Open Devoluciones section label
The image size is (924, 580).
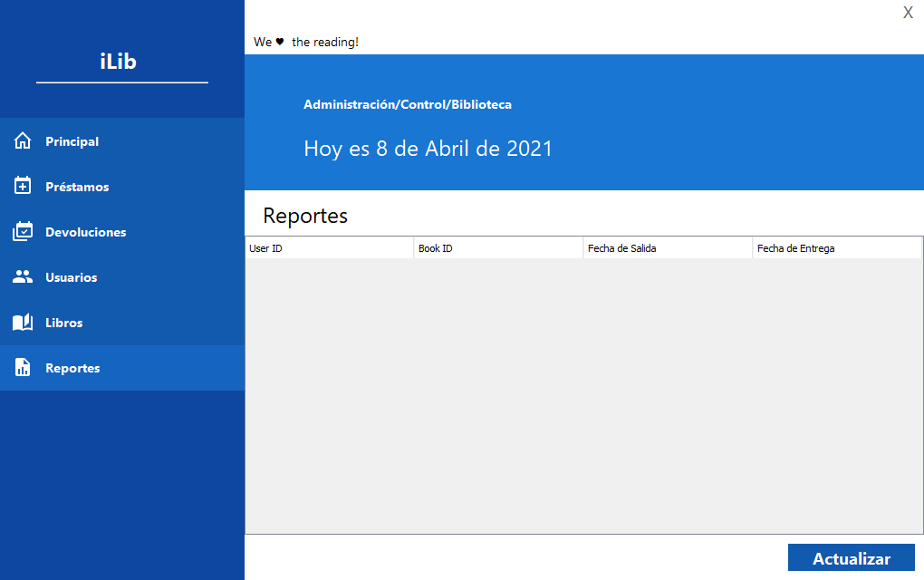click(x=85, y=232)
